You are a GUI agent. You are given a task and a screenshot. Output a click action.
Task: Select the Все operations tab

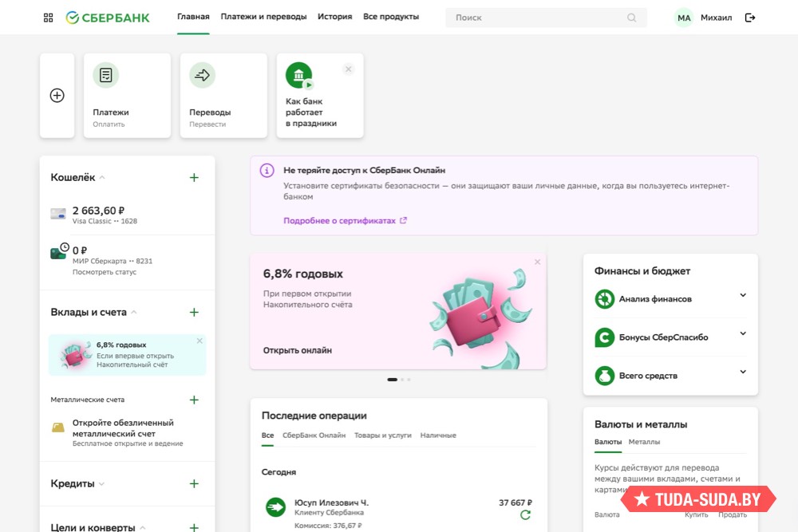point(267,435)
